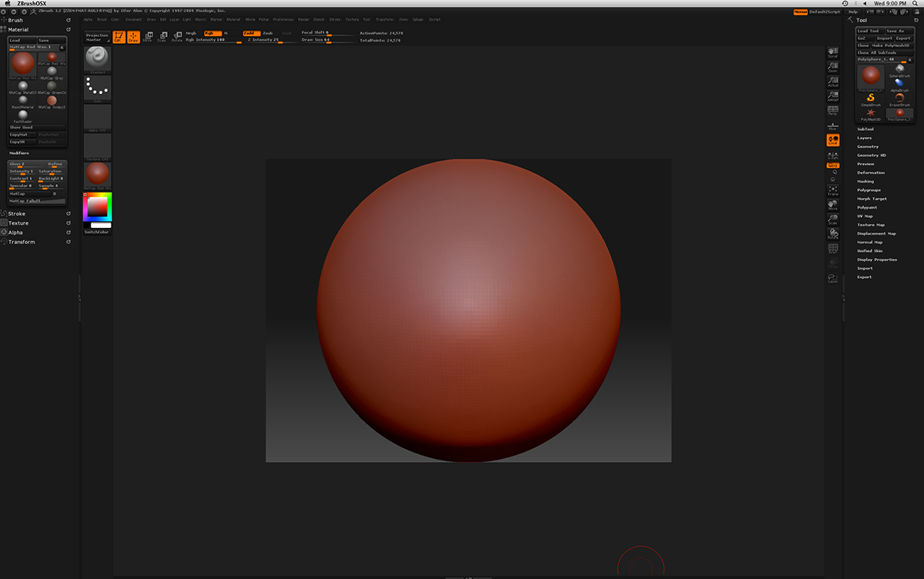Expand the Deformation section
Screen dimensions: 924x579
[x=870, y=172]
